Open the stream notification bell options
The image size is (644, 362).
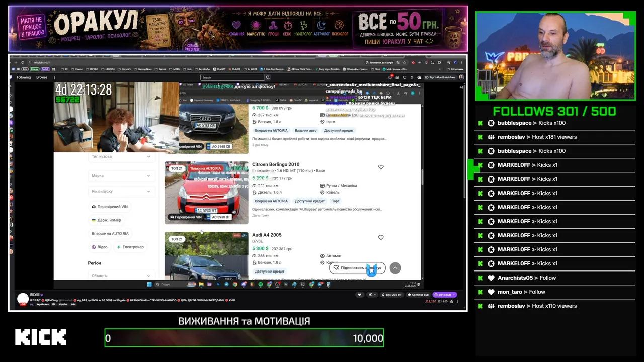click(x=373, y=295)
